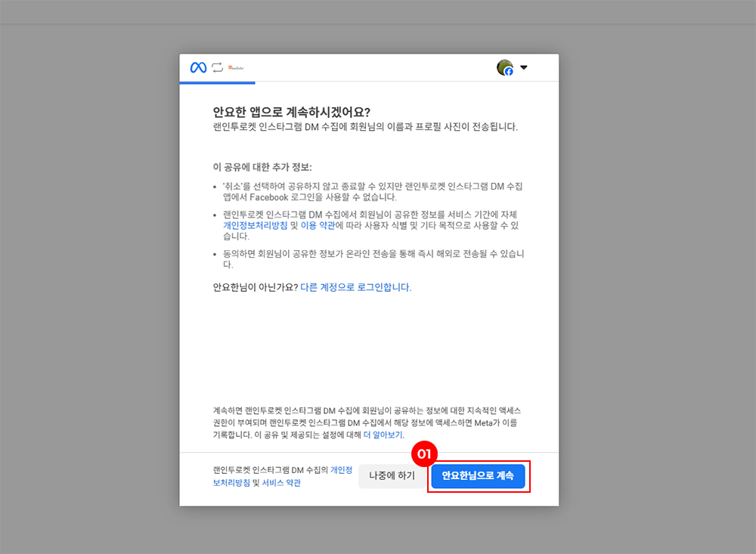Click the red Realinfo app logo

pos(235,67)
